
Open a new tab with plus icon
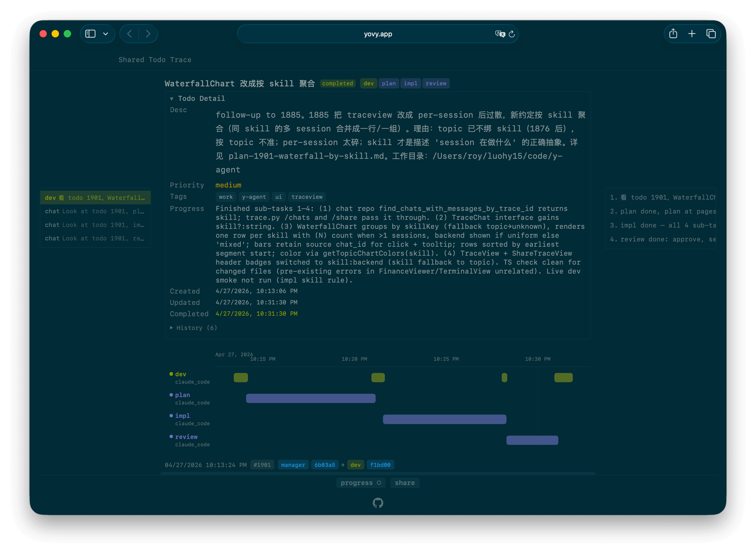coord(692,33)
